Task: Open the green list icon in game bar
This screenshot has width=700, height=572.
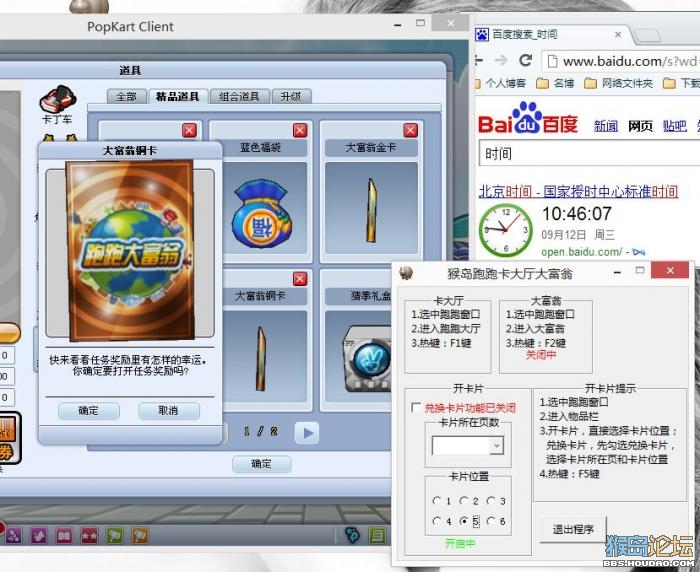Action: pyautogui.click(x=377, y=534)
